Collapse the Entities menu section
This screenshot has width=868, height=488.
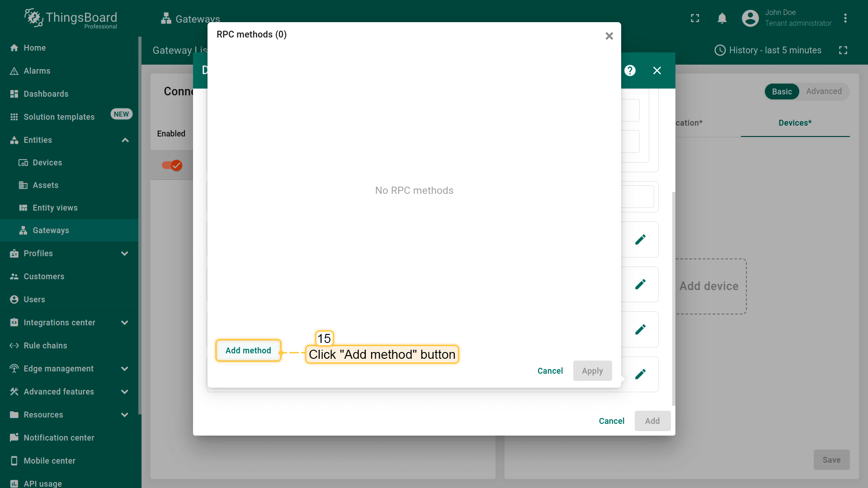[x=125, y=140]
